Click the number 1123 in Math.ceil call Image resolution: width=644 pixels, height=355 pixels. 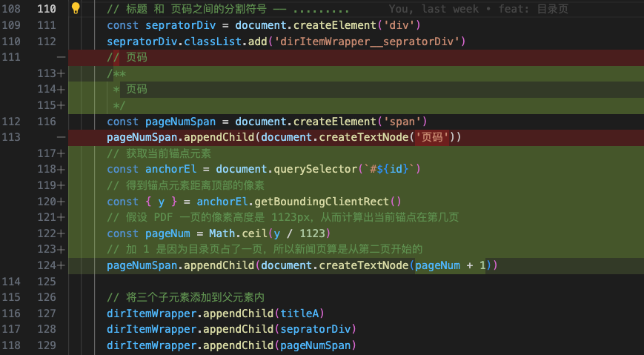(x=312, y=233)
